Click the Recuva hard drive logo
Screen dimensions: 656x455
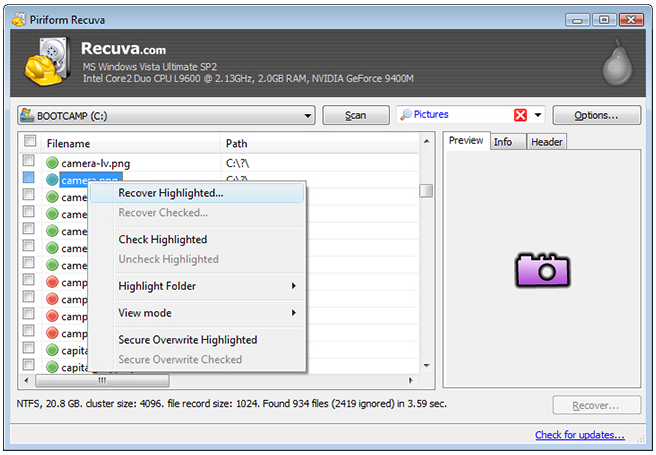[x=50, y=63]
